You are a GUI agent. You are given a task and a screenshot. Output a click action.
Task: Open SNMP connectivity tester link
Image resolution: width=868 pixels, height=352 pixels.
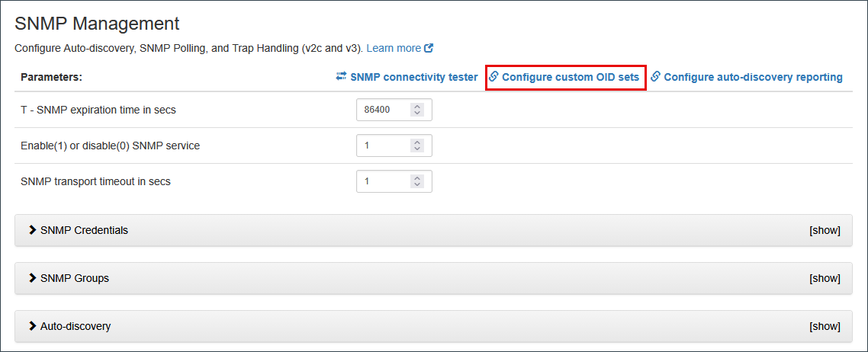pyautogui.click(x=413, y=77)
